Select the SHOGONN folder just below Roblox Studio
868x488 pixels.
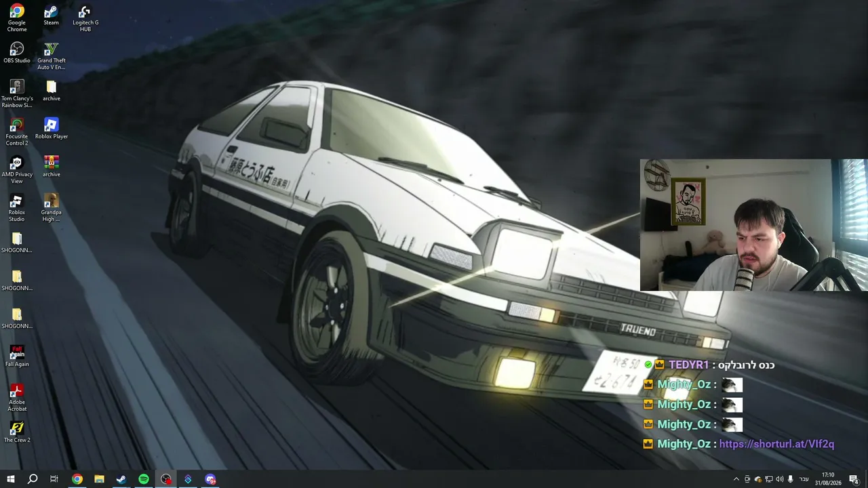[17, 243]
